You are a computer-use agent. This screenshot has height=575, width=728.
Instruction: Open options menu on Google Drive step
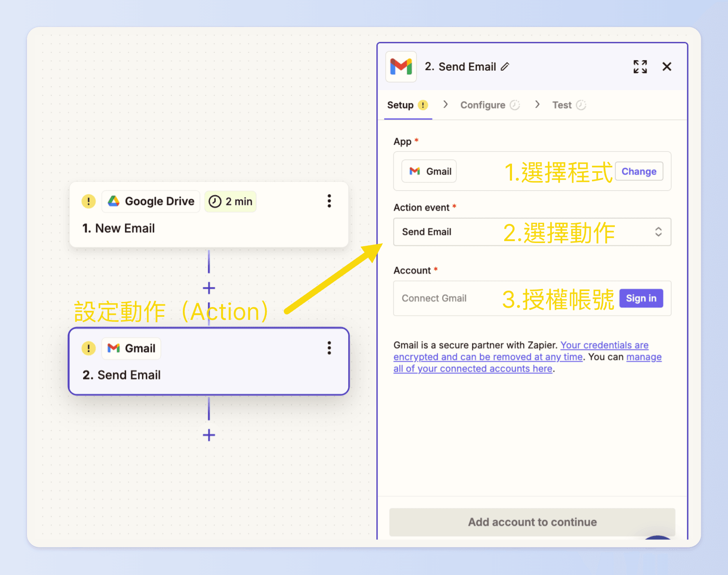329,201
